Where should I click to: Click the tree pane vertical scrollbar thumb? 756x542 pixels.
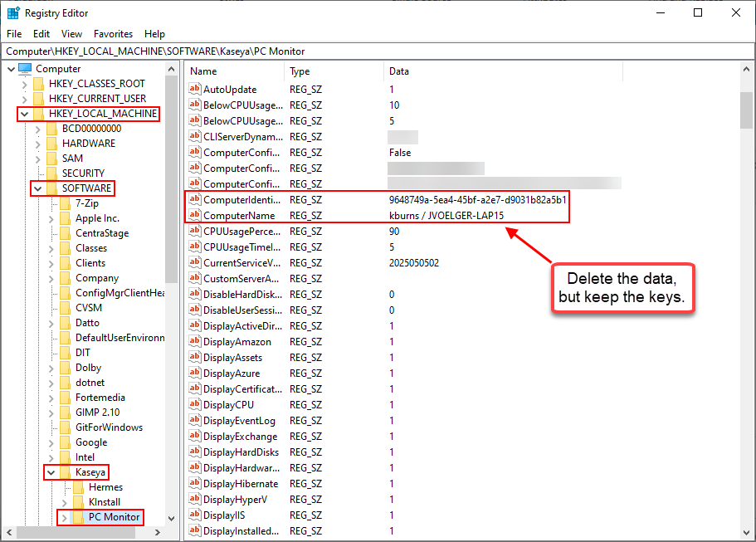(171, 180)
